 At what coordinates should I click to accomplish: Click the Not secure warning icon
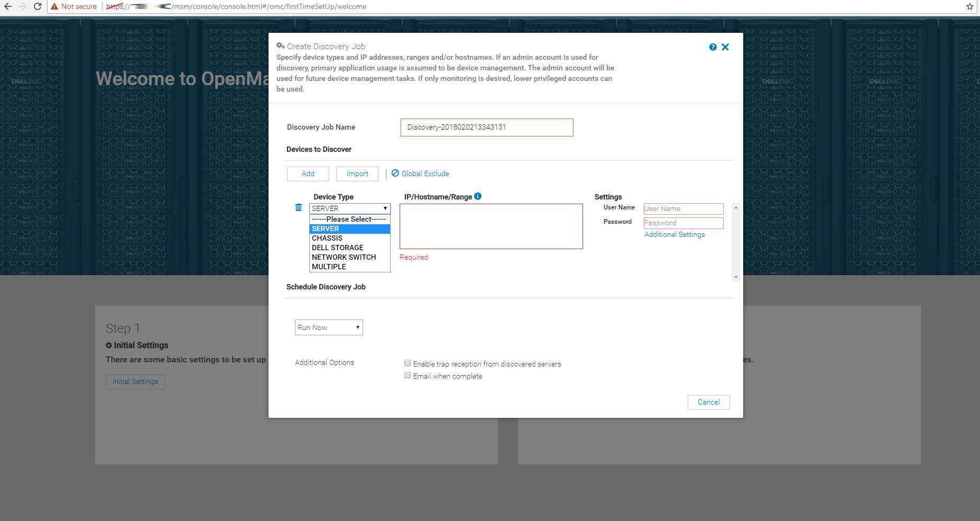(54, 6)
